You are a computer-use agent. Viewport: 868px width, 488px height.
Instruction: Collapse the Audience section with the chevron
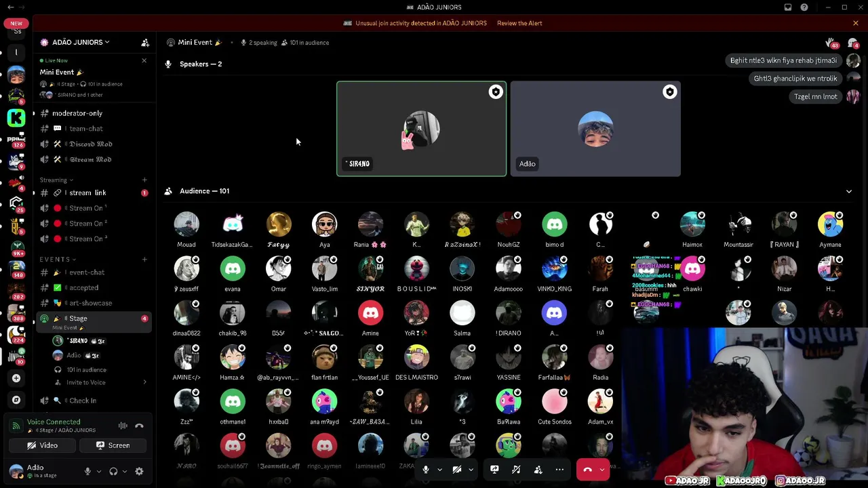(849, 191)
